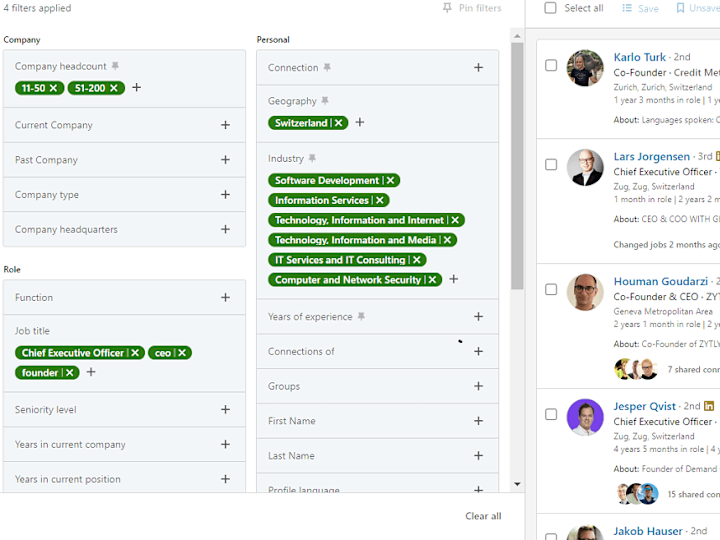Tick the Select all checkbox
720x540 pixels.
(550, 8)
